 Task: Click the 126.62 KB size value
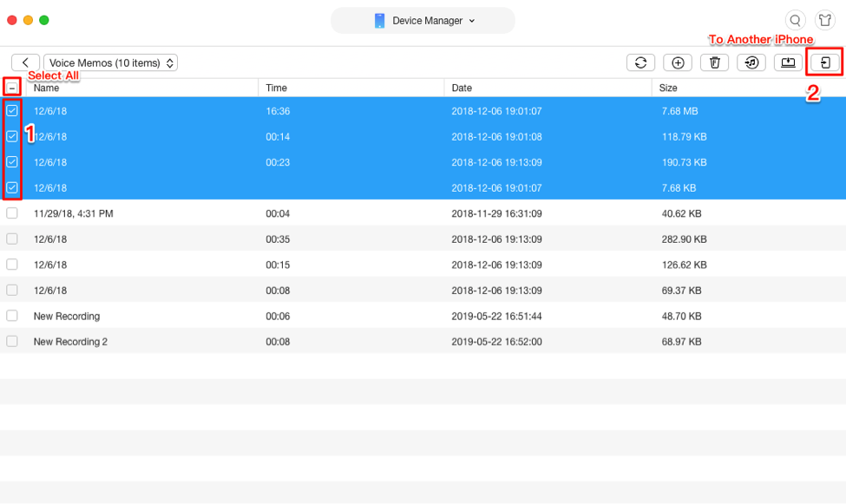point(684,265)
